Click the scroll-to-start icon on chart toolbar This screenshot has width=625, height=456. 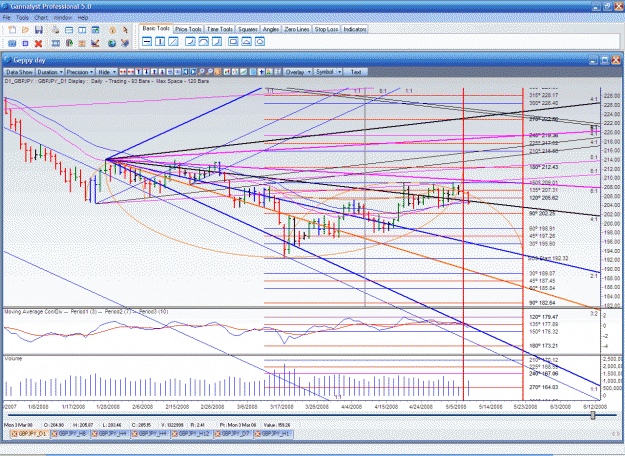click(x=186, y=72)
